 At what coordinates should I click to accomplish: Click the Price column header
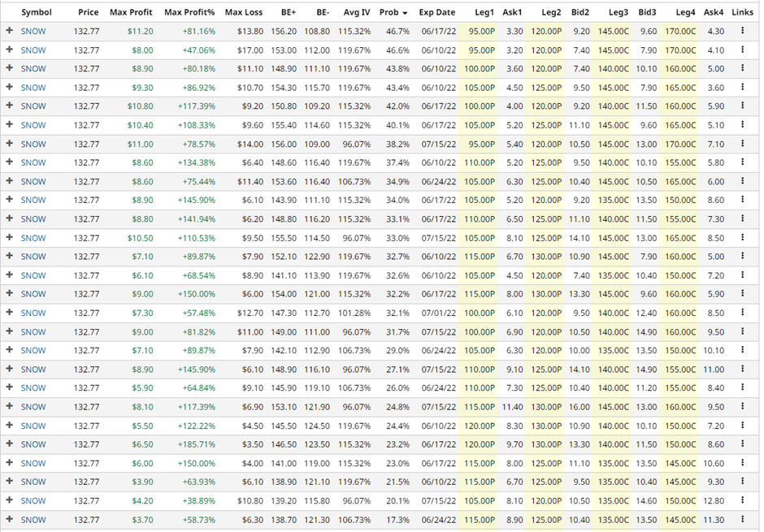click(89, 12)
